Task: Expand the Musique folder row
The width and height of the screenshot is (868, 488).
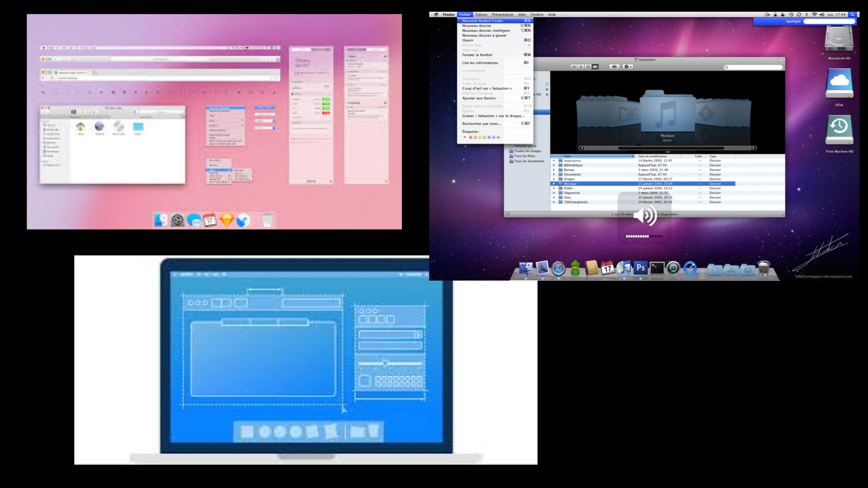Action: [x=554, y=183]
